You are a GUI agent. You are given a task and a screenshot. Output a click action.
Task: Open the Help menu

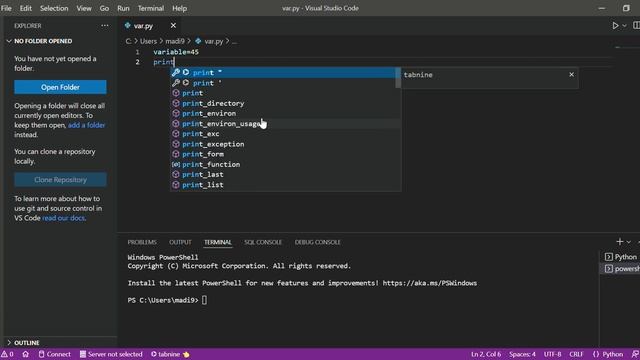(x=179, y=8)
